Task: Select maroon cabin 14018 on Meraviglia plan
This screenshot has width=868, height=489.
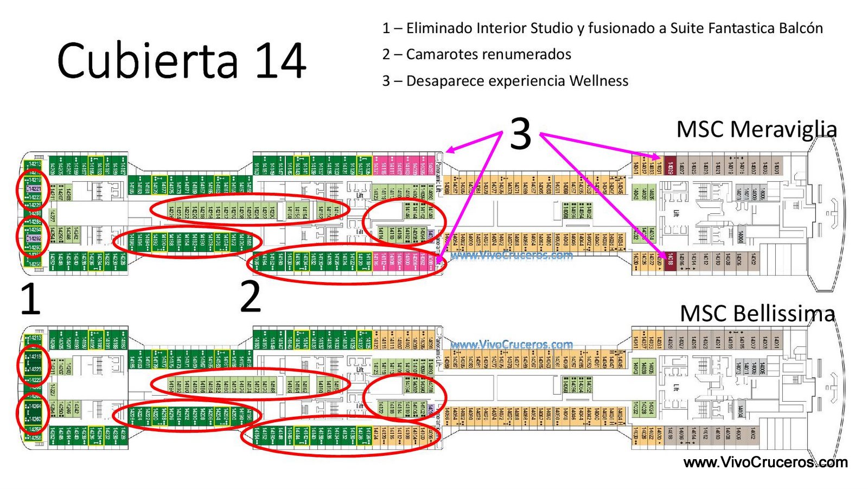Action: point(671,261)
